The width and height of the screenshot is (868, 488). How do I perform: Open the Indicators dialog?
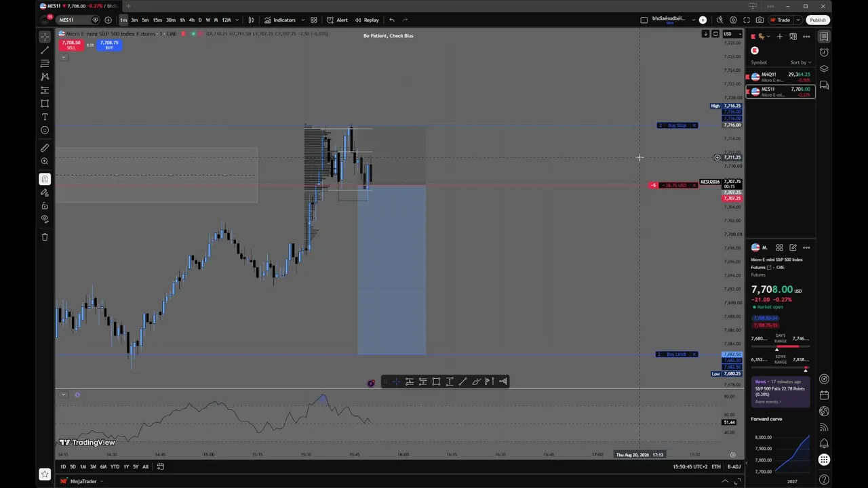tap(280, 20)
